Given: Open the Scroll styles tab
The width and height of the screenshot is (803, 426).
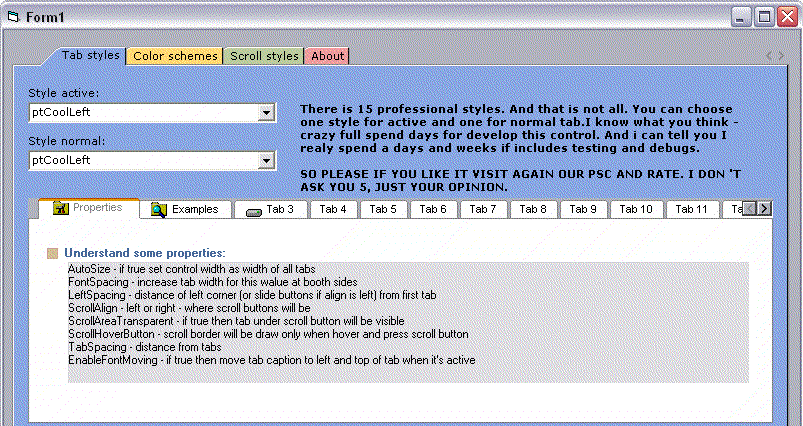Looking at the screenshot, I should point(264,56).
